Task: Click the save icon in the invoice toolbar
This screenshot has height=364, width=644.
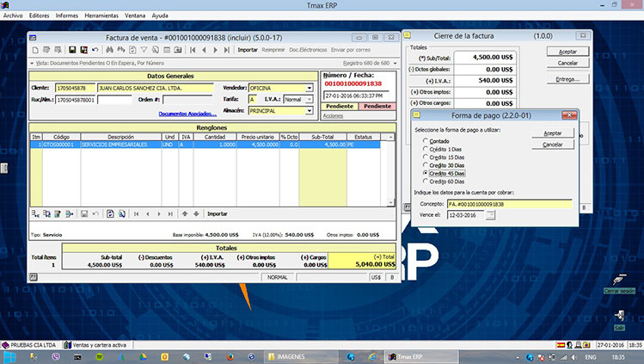Action: pos(72,50)
